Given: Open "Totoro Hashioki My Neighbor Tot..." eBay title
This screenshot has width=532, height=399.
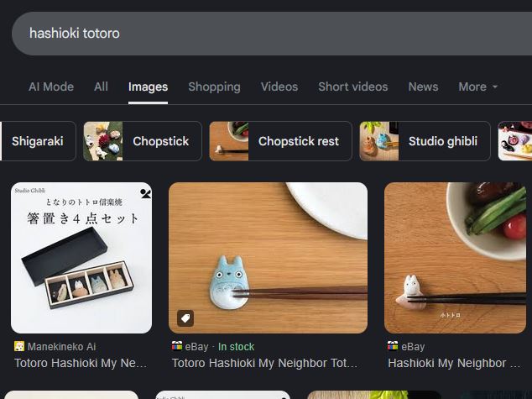Looking at the screenshot, I should pos(264,363).
